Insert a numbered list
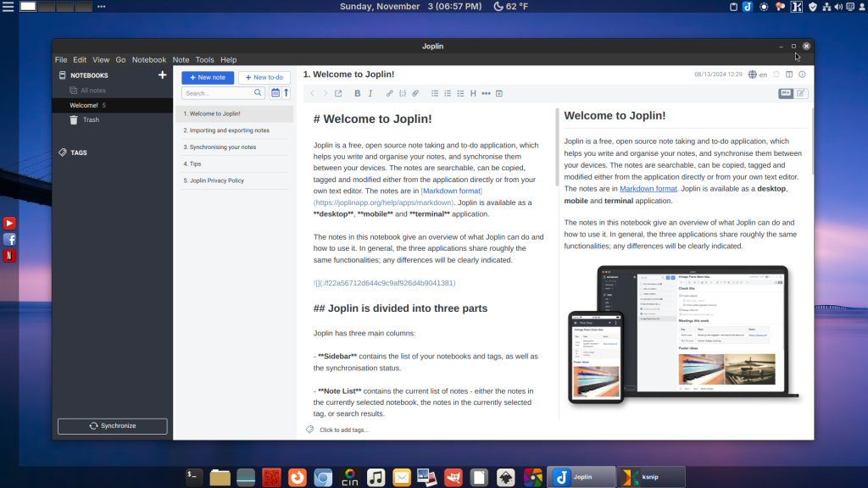 click(x=448, y=93)
